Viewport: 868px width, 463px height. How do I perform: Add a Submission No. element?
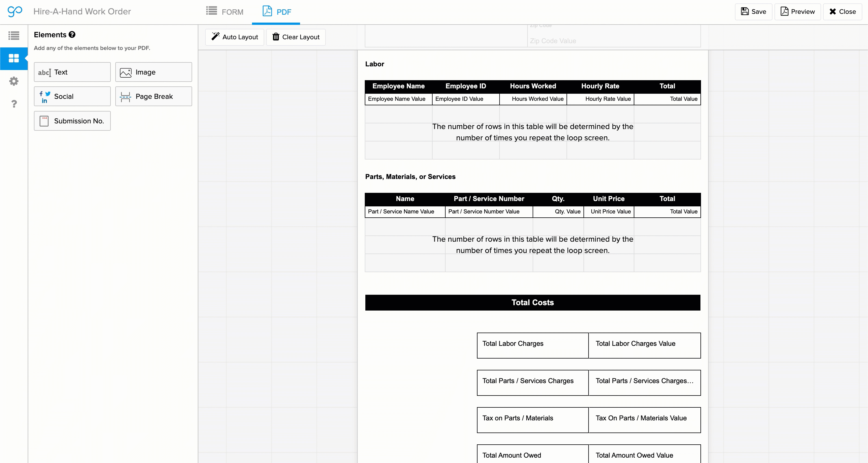(x=72, y=121)
